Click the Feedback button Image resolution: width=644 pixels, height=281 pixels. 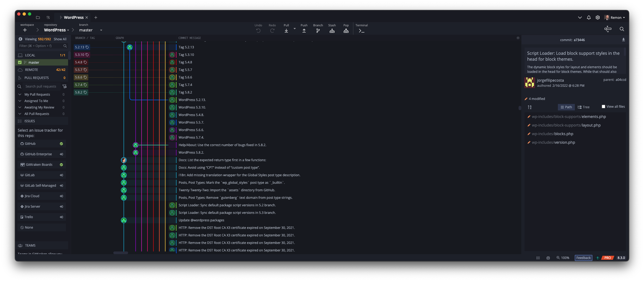click(583, 258)
